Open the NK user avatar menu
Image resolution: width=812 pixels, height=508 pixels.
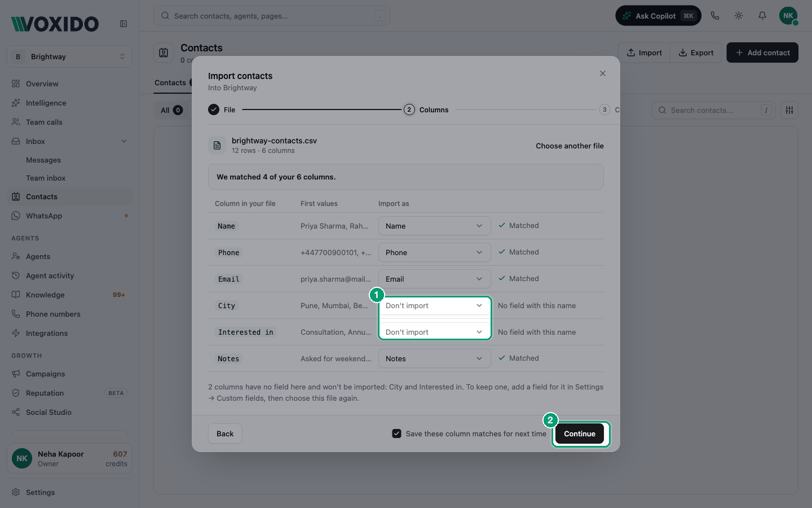(788, 16)
